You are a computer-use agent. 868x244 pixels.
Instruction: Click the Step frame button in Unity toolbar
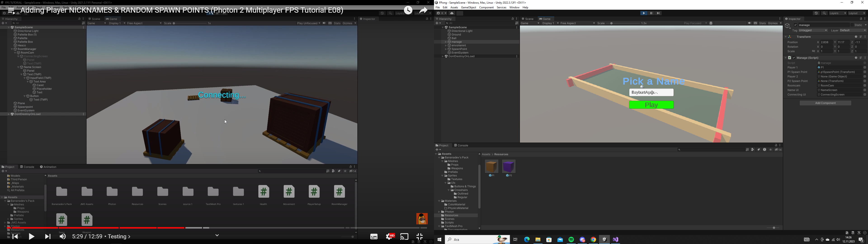(658, 13)
